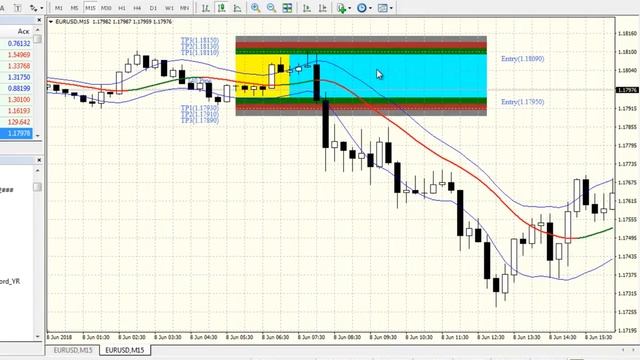Click Market Watch scrollbar up arrow
Image resolution: width=640 pixels, height=360 pixels.
coord(38,30)
